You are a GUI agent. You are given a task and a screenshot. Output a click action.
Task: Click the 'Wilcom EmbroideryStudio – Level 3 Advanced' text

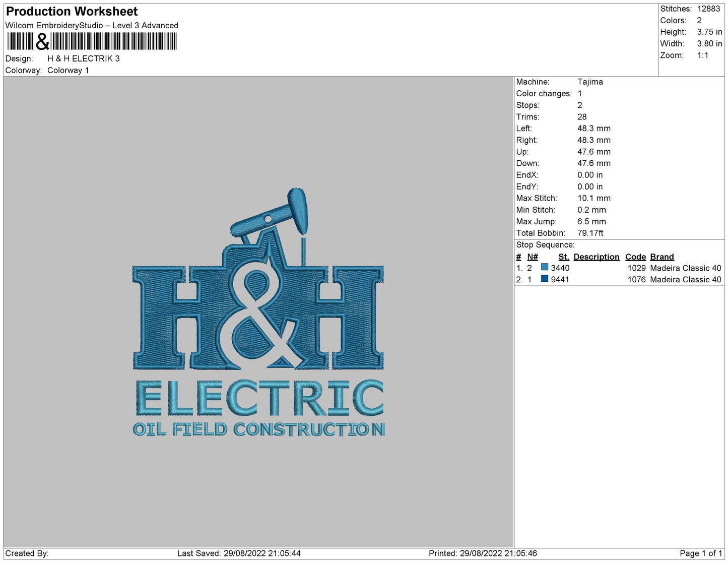coord(92,25)
